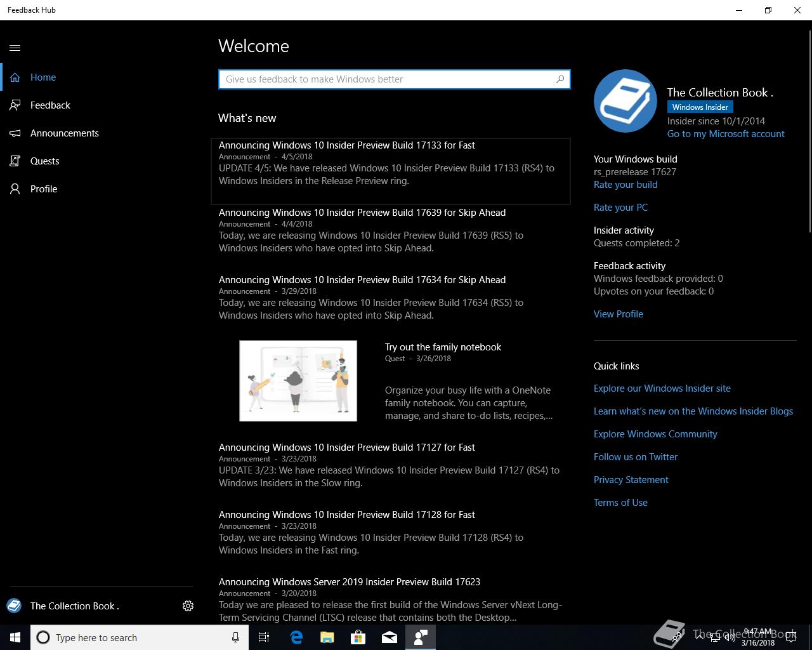Click 'Upvotes on your feedback: 0' text
The image size is (812, 650).
coord(653,291)
